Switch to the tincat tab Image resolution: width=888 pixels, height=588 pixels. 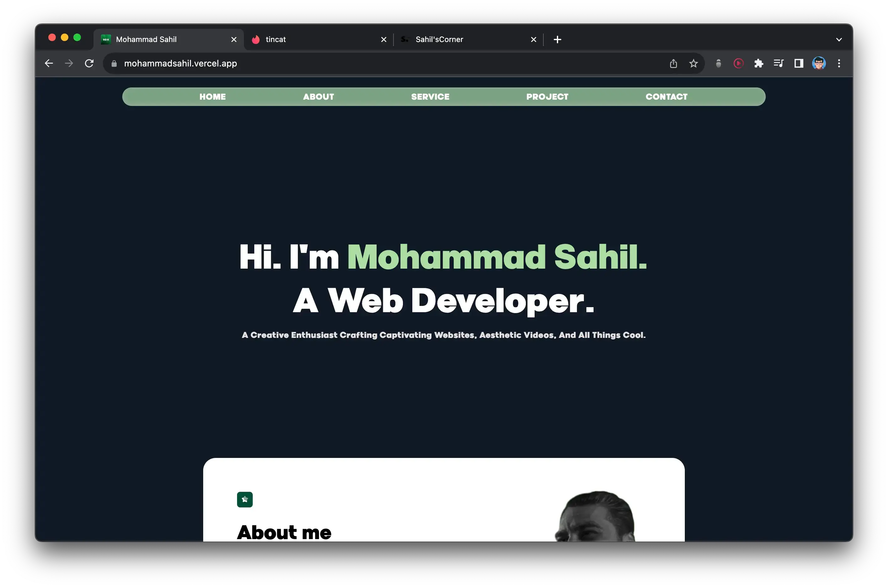coord(319,39)
